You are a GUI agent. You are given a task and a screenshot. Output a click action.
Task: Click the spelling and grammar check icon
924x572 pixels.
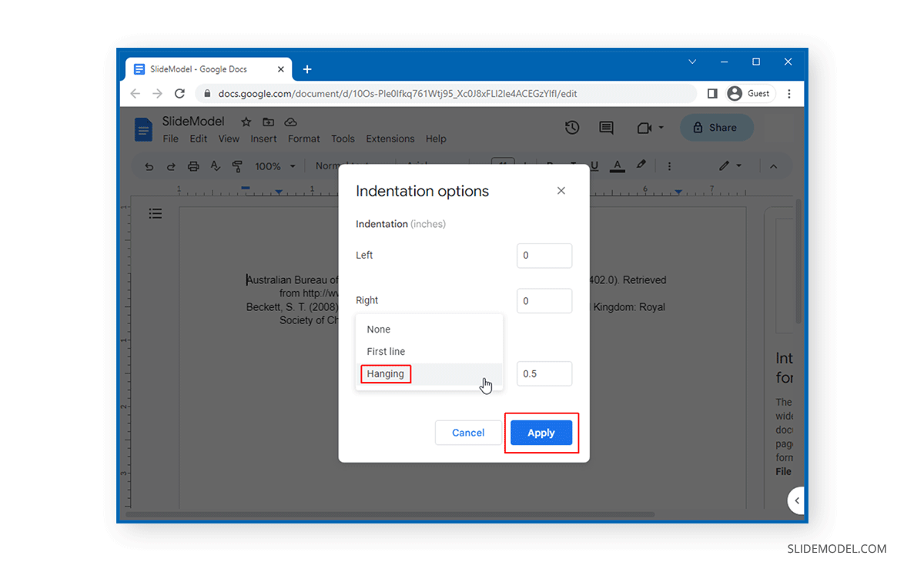click(x=216, y=166)
